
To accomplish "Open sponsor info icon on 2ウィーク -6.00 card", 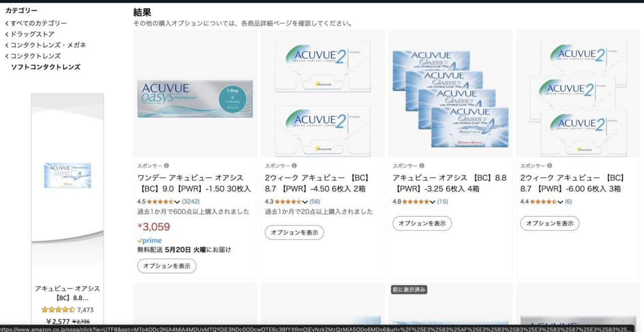I will pyautogui.click(x=549, y=166).
